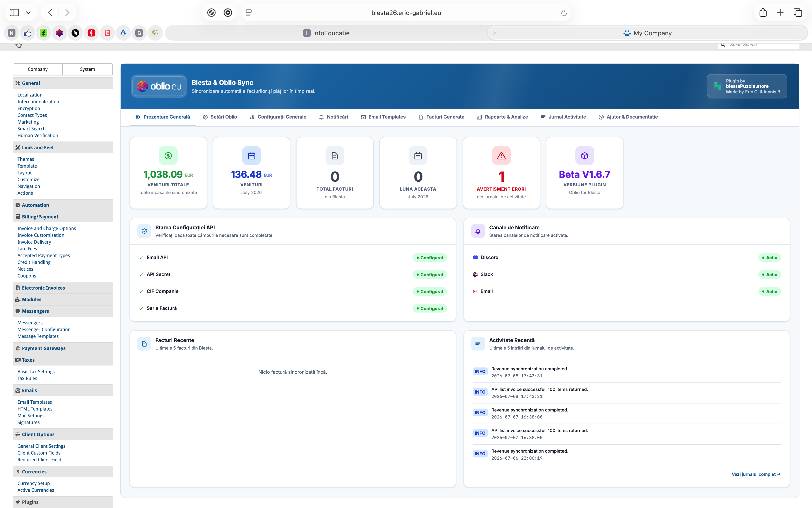The width and height of the screenshot is (812, 508).
Task: Click the Slack channel icon
Action: (475, 275)
